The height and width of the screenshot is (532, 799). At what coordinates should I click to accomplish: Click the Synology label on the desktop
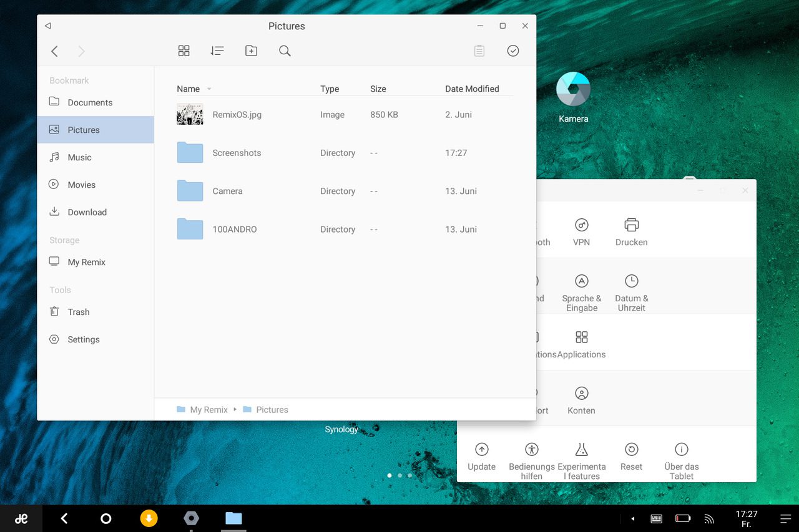[x=341, y=429]
